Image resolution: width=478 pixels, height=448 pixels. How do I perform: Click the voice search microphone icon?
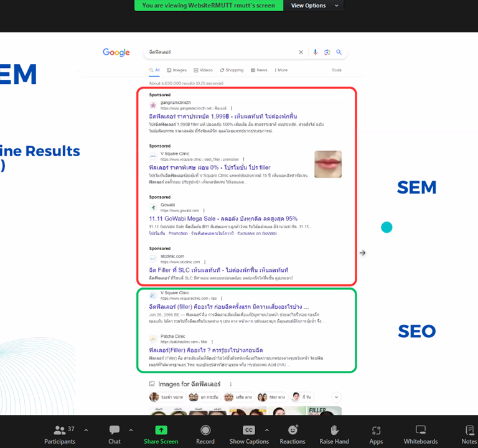[x=315, y=52]
